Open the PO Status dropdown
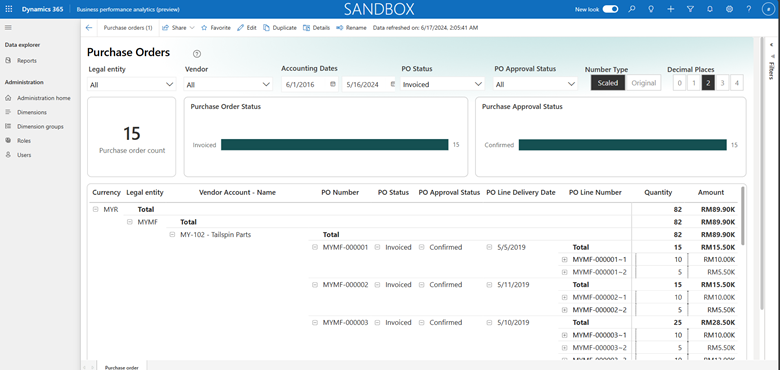Image resolution: width=780 pixels, height=370 pixels. [442, 85]
